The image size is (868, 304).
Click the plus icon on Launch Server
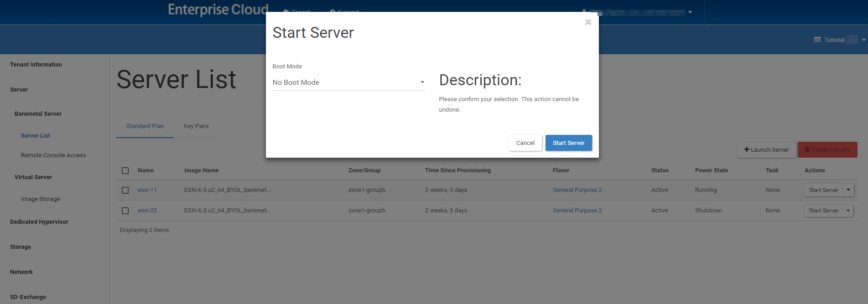(x=747, y=149)
